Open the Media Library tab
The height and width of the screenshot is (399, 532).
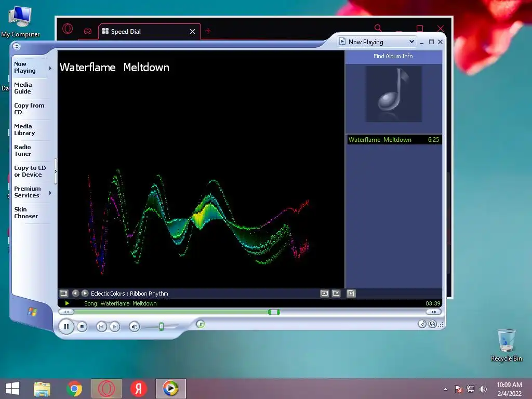click(x=31, y=129)
